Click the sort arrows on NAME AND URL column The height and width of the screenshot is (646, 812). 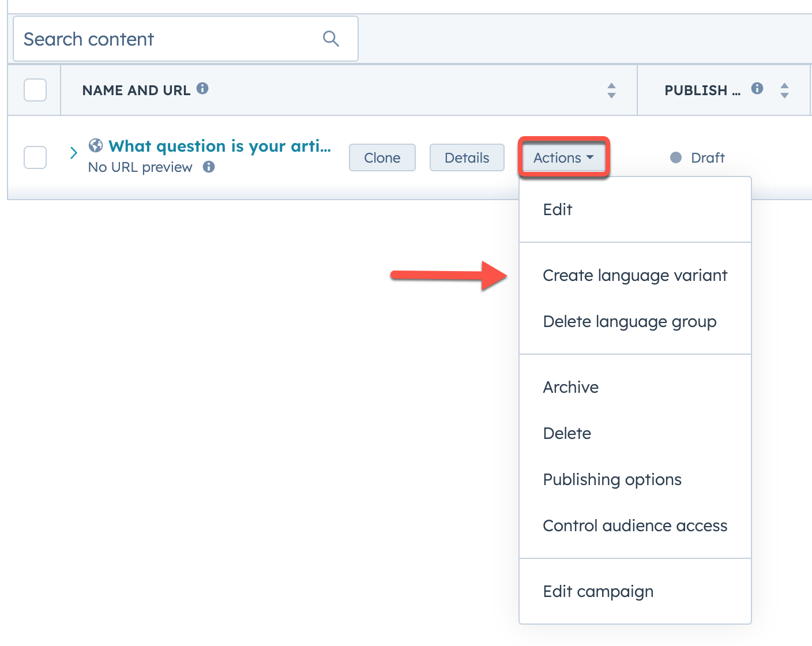[611, 90]
